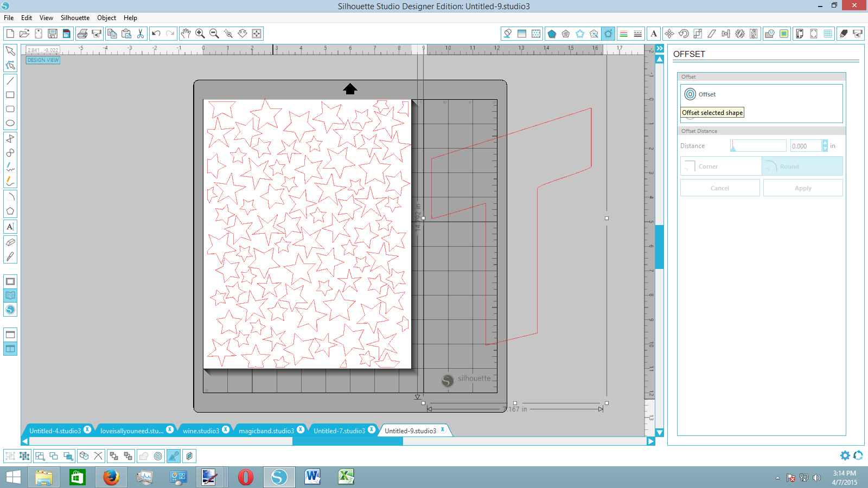Create a new document with the New icon
The width and height of the screenshot is (868, 488).
(x=10, y=34)
